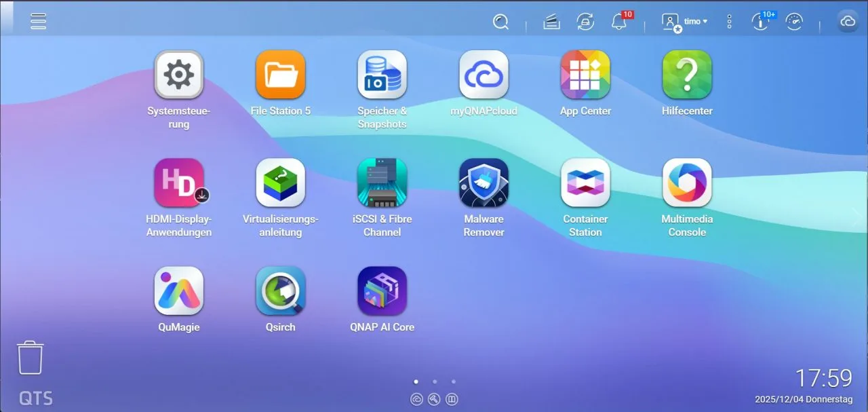Click the search magnifier in top bar
The width and height of the screenshot is (868, 412).
click(x=500, y=22)
